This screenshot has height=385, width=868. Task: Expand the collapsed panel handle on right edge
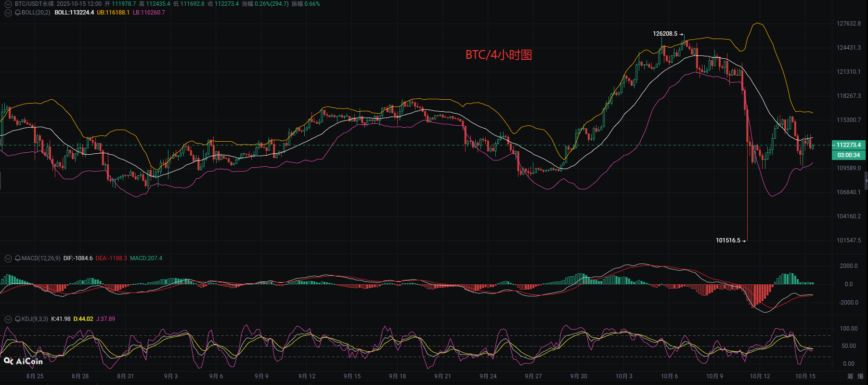coord(866,181)
